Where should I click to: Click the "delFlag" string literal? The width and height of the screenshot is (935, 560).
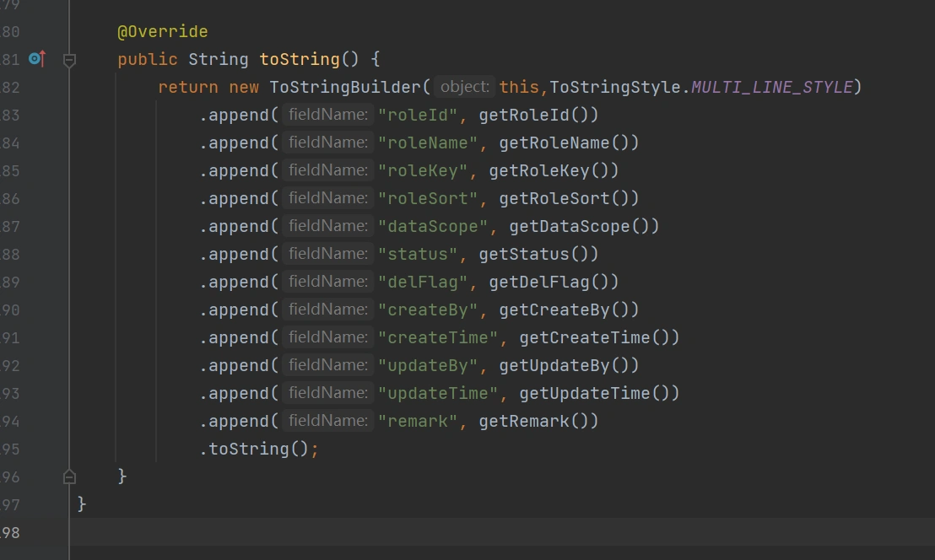point(424,282)
